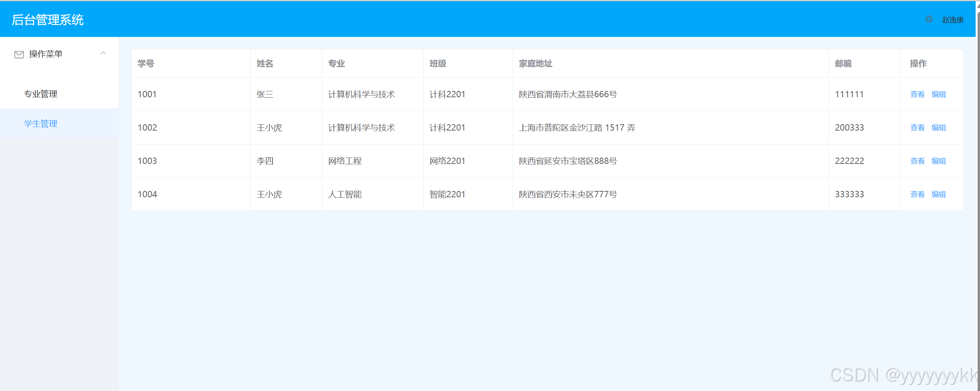Click the 操作菜单 submenu title
Viewport: 980px width, 391px height.
tap(60, 54)
